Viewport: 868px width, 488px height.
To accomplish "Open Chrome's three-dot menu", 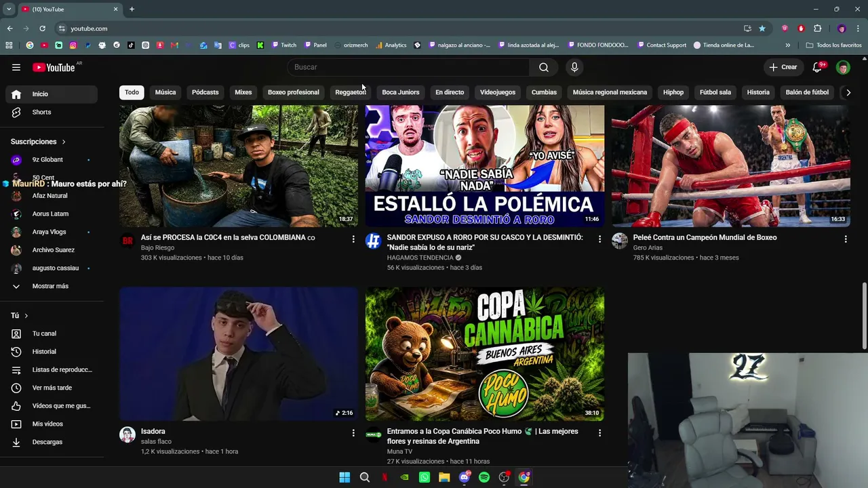I will [859, 28].
